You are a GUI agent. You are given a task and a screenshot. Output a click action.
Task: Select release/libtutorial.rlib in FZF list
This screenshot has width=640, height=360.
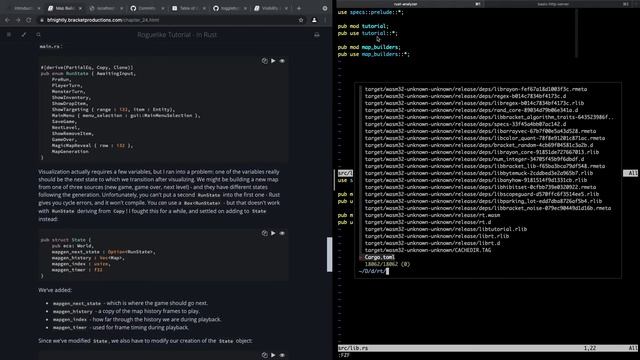[x=446, y=229]
